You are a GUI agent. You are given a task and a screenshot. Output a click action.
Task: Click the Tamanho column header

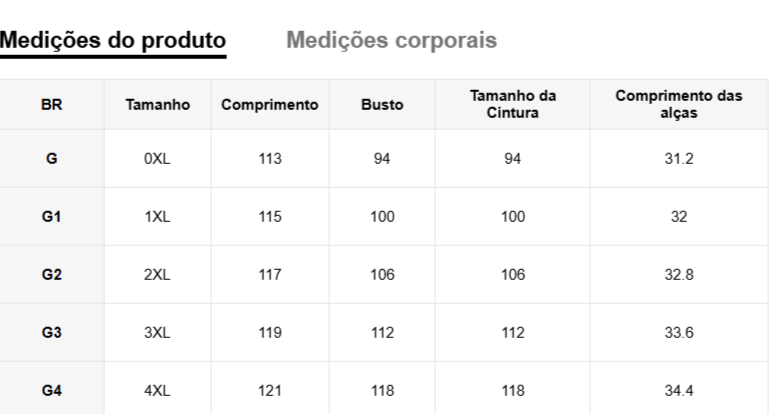click(x=157, y=104)
